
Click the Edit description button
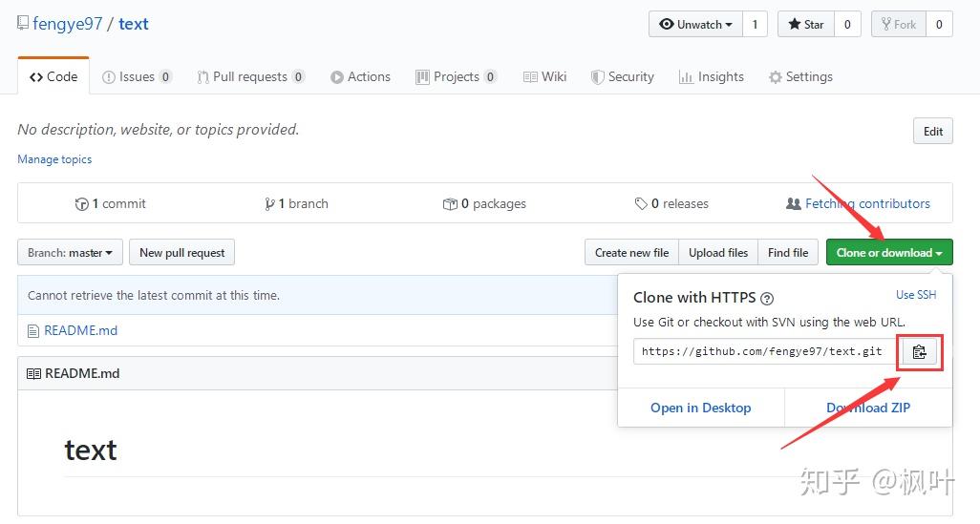(x=932, y=132)
